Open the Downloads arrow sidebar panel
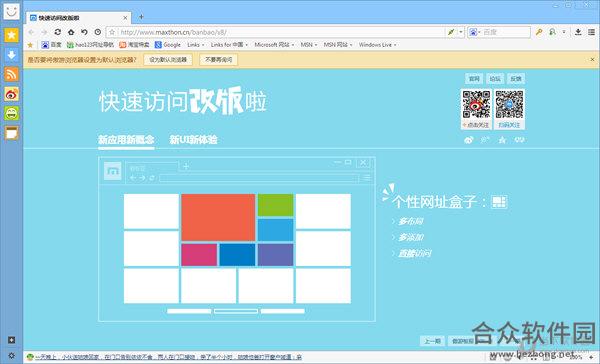This screenshot has width=600, height=364. tap(11, 55)
